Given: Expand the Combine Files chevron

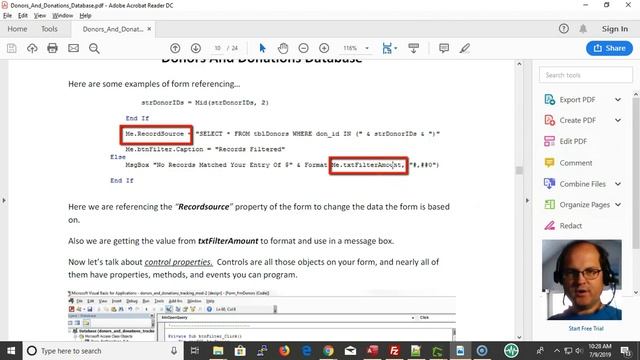Looking at the screenshot, I should click(618, 184).
